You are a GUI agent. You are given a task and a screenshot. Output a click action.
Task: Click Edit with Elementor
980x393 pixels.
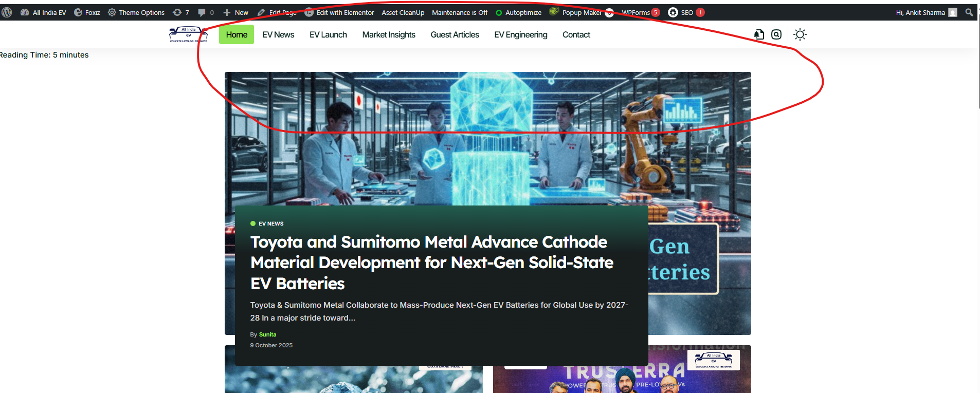(x=339, y=12)
